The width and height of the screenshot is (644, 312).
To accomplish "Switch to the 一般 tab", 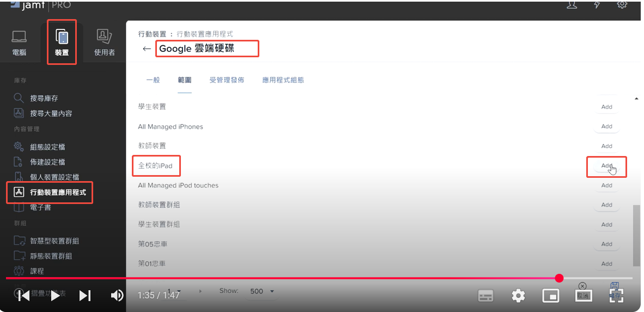I will [153, 80].
